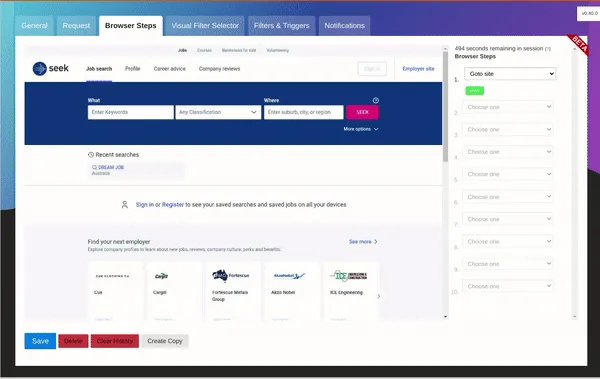Click the Company reviews nav item
The image size is (600, 379).
pyautogui.click(x=219, y=69)
